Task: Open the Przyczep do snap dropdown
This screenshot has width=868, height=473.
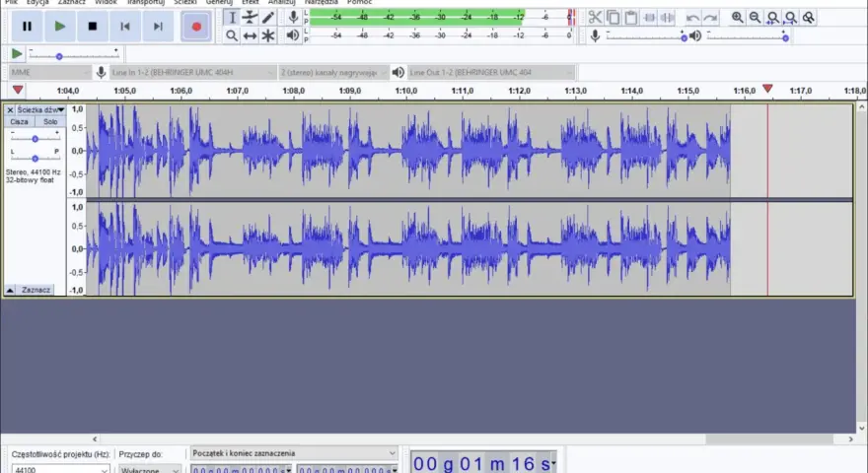Action: point(151,469)
